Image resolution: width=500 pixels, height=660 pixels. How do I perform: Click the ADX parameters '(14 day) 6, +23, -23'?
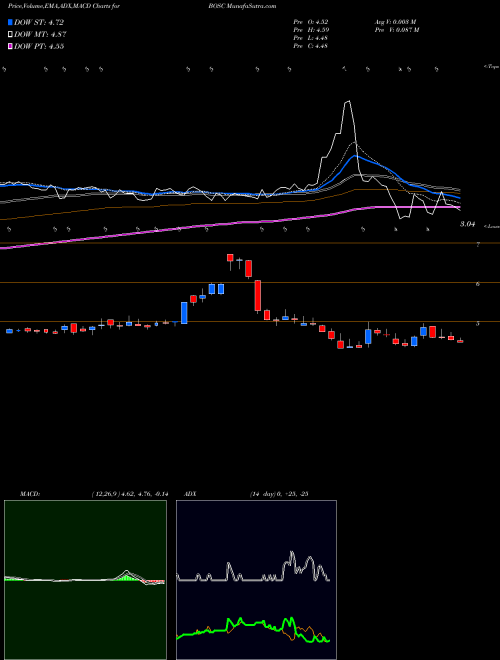pos(279,494)
